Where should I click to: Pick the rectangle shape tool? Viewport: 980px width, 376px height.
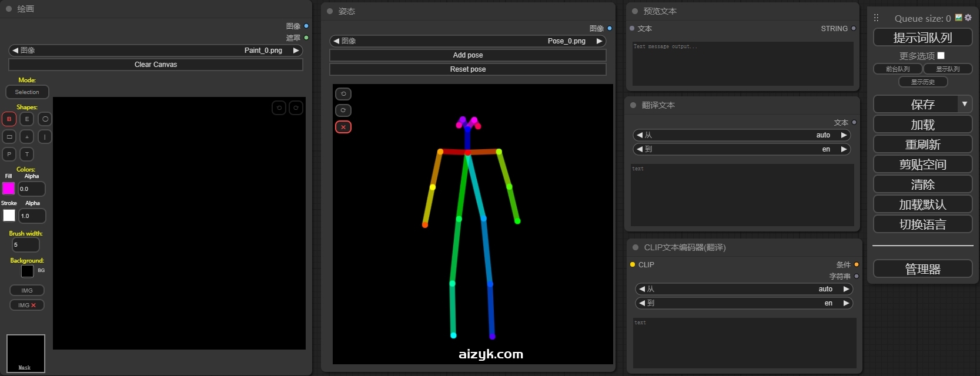tap(9, 137)
